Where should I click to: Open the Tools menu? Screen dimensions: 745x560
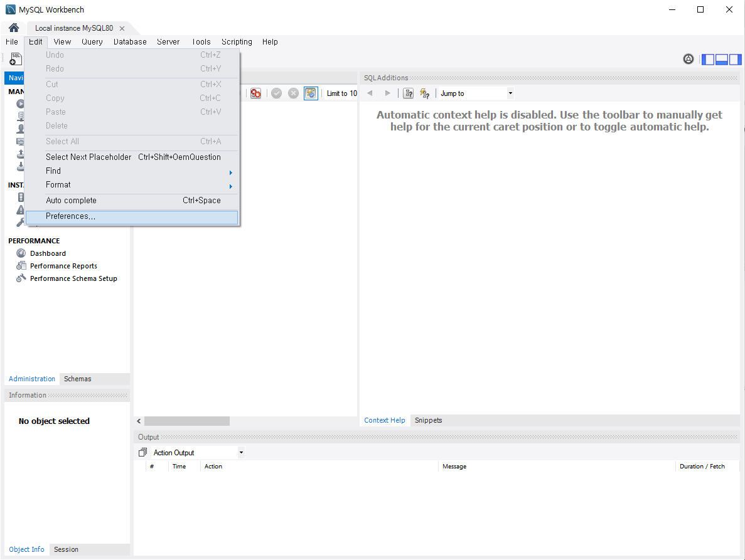201,42
